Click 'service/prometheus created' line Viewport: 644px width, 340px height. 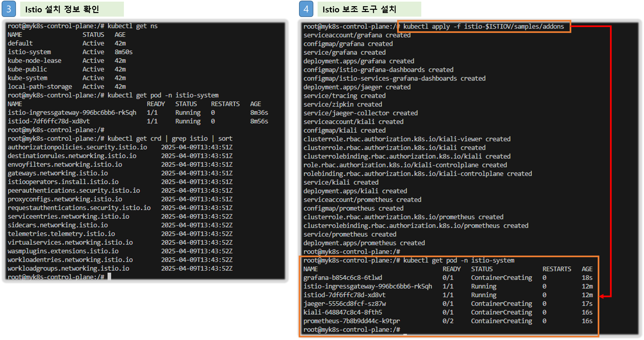click(x=350, y=234)
